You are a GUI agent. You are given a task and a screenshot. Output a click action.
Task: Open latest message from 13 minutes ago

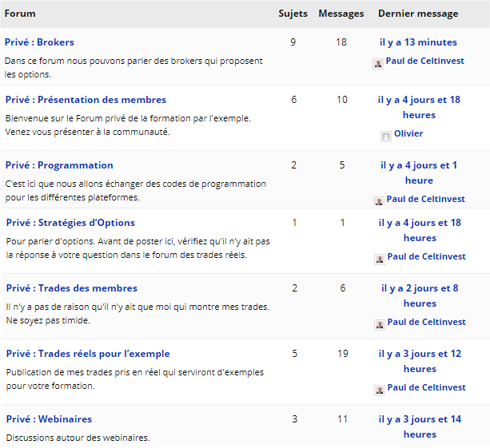click(x=418, y=42)
